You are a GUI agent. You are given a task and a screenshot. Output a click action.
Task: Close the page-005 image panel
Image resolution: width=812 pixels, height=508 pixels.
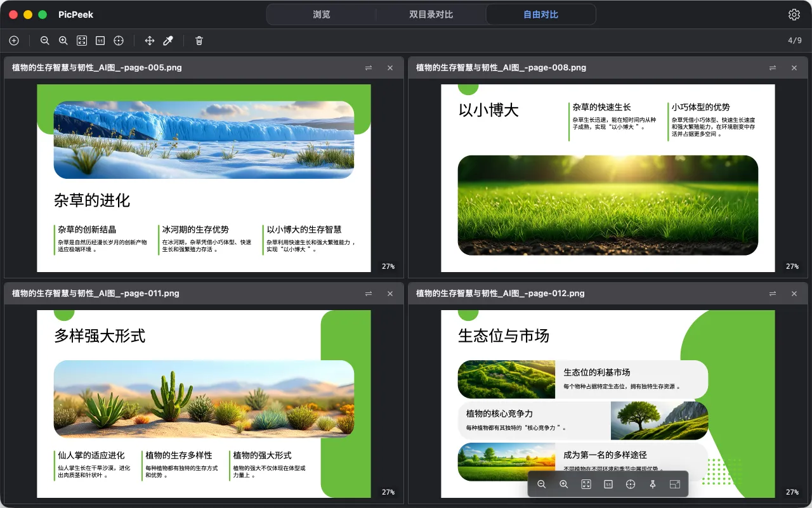coord(390,68)
